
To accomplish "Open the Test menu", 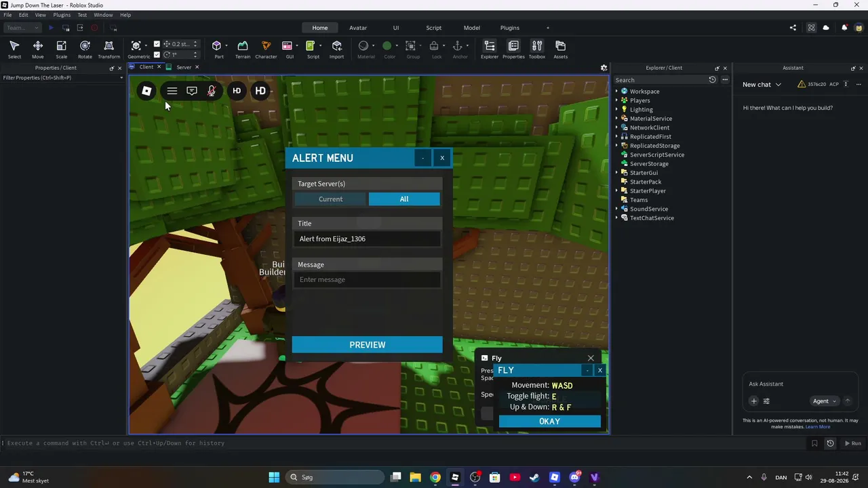I will 82,15.
